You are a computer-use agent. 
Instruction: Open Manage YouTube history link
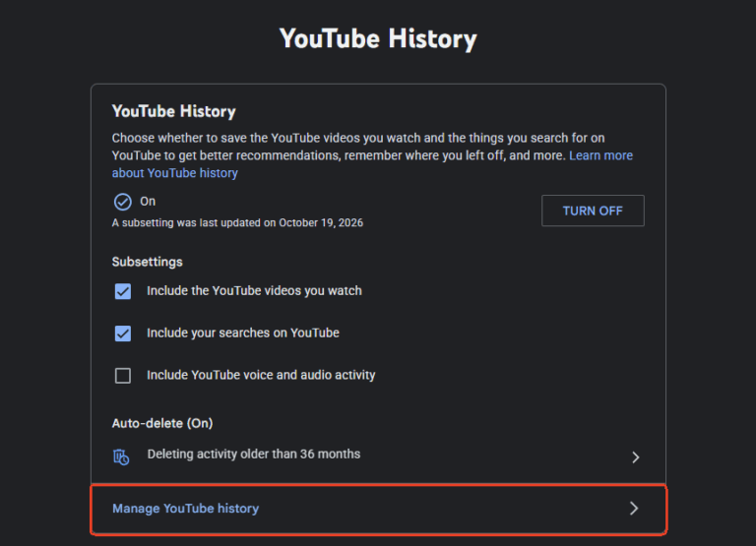pyautogui.click(x=186, y=509)
